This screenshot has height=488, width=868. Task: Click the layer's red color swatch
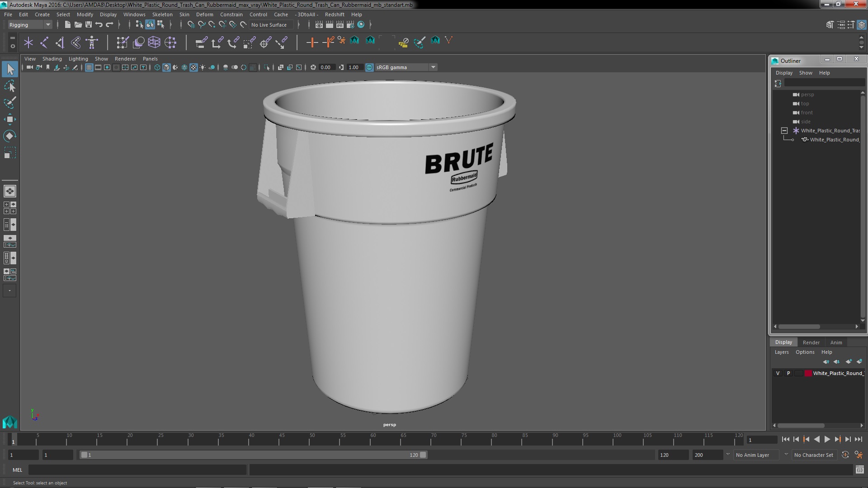click(x=808, y=373)
